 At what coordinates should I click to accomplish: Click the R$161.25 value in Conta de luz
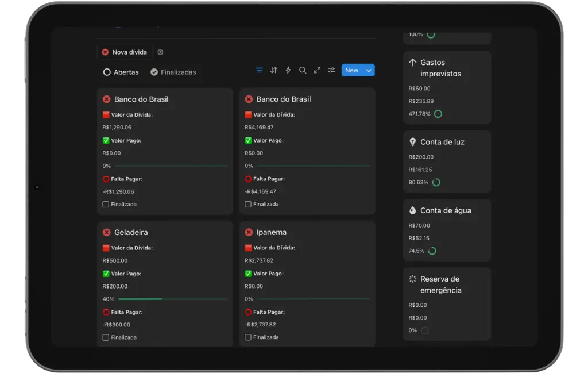[x=420, y=170]
